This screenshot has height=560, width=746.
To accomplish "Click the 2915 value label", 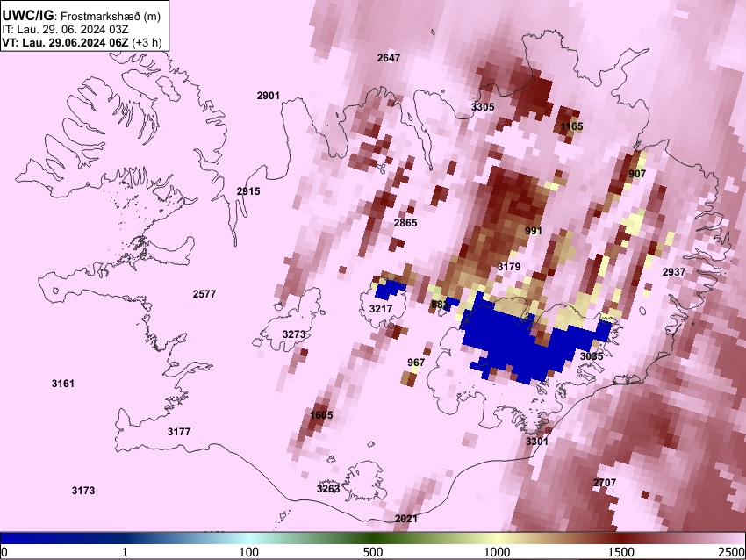I will point(248,191).
